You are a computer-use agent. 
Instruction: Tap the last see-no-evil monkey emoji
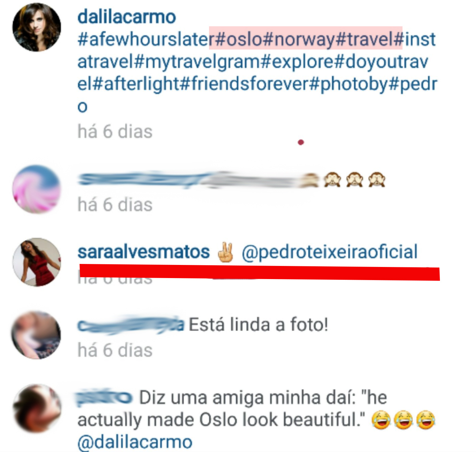(377, 180)
